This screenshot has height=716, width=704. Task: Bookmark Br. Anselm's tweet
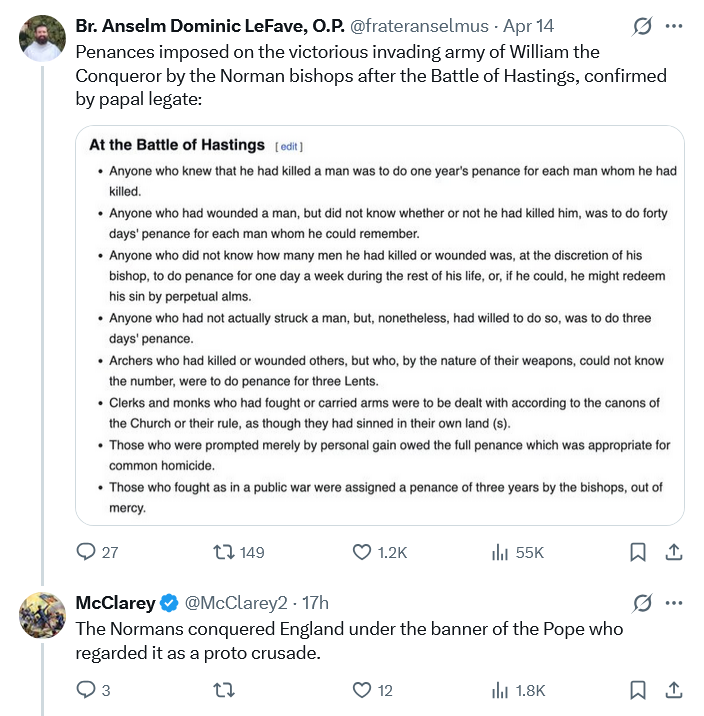[x=637, y=552]
